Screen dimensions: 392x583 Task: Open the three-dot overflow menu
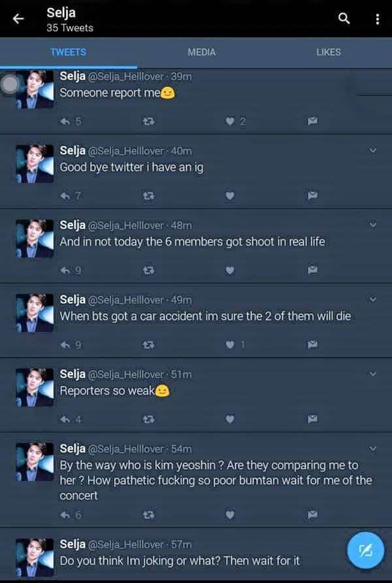point(377,19)
